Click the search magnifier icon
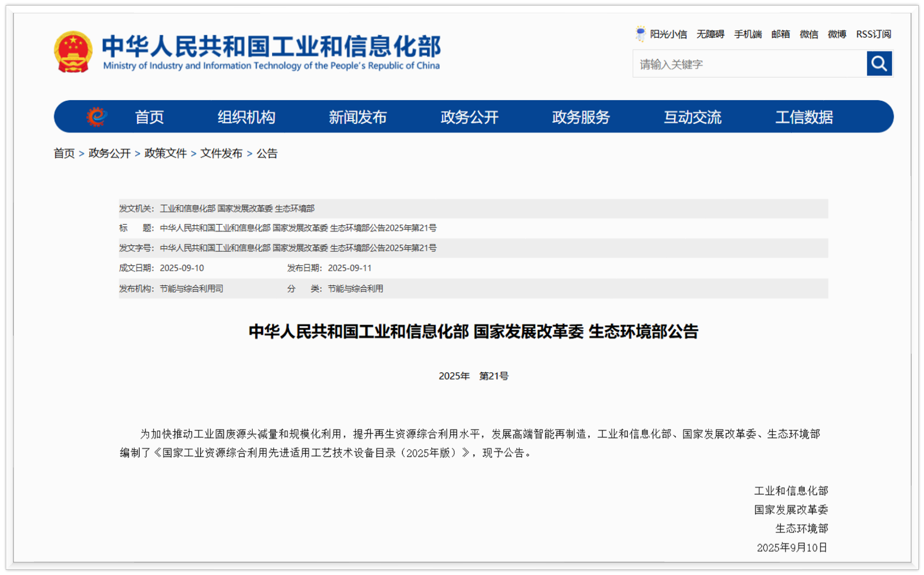 tap(878, 63)
